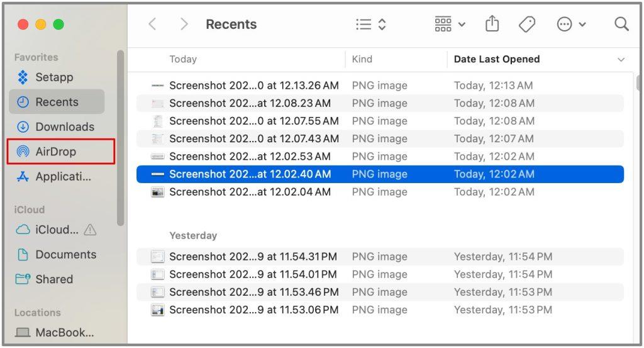
Task: Click the Downloads arrow icon
Action: click(23, 127)
